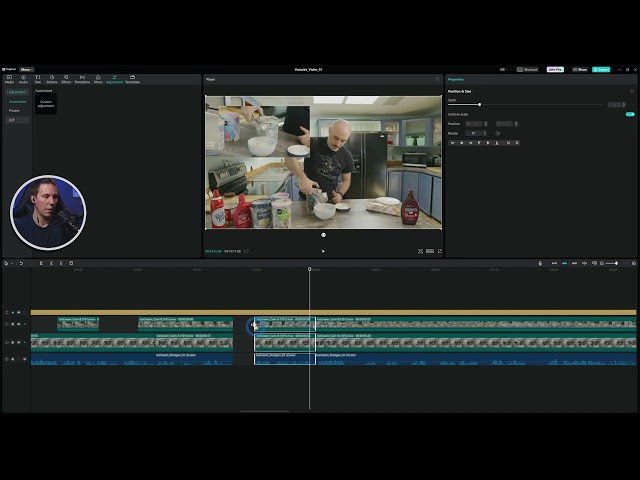
Task: Select the Custom adjustment thumbnail
Action: (46, 103)
